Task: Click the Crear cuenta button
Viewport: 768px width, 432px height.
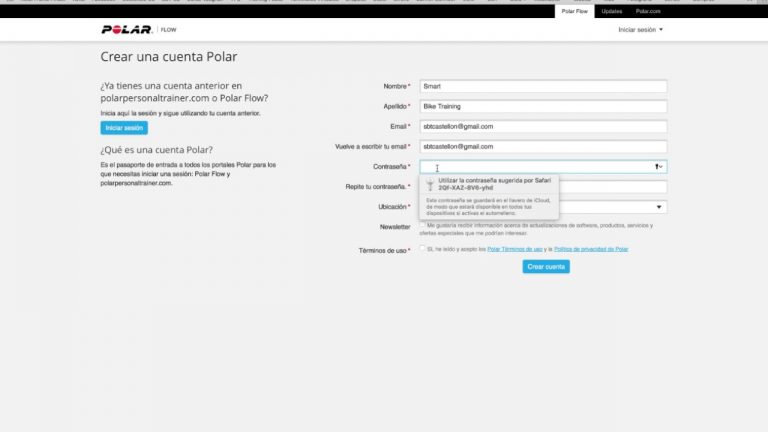Action: [546, 266]
